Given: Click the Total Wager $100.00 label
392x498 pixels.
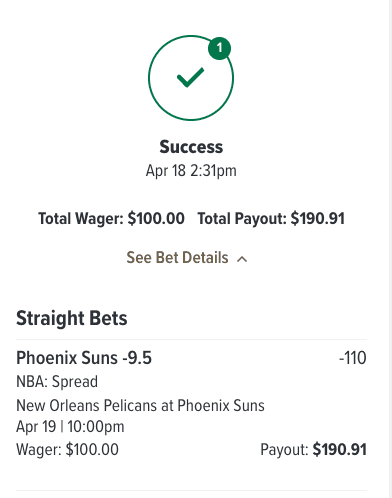Looking at the screenshot, I should pyautogui.click(x=111, y=219).
